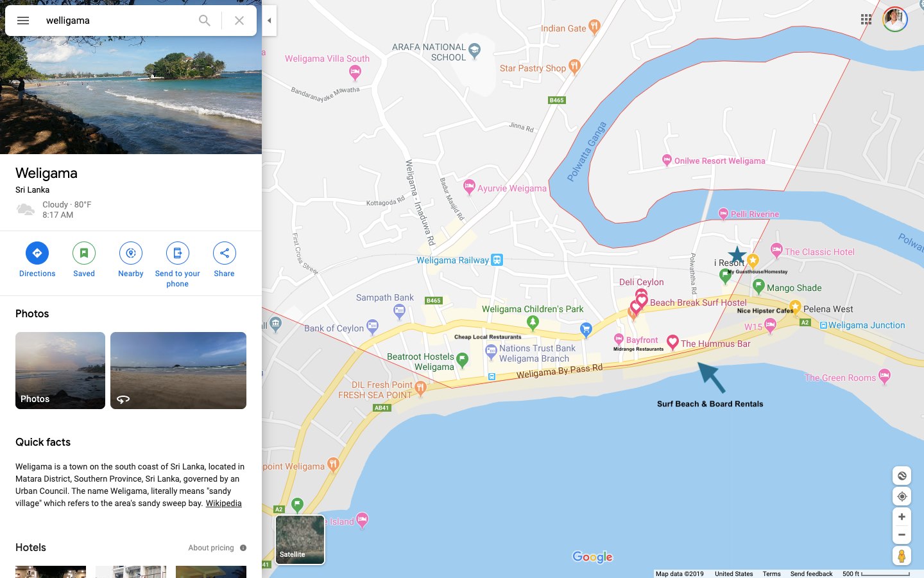Click the Saved bookmark icon

84,253
